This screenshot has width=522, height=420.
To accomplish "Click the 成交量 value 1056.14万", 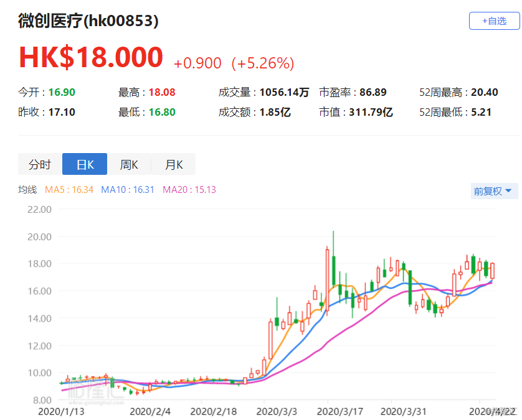I will 284,92.
